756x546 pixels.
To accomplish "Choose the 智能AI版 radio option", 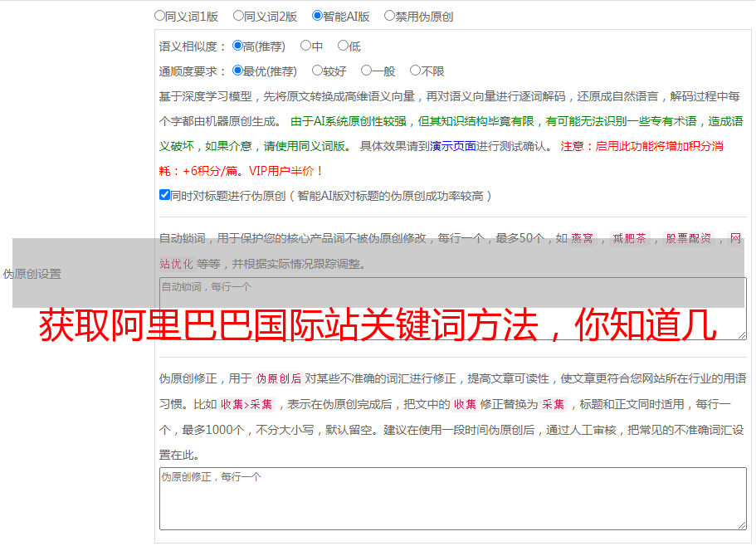I will pos(317,16).
